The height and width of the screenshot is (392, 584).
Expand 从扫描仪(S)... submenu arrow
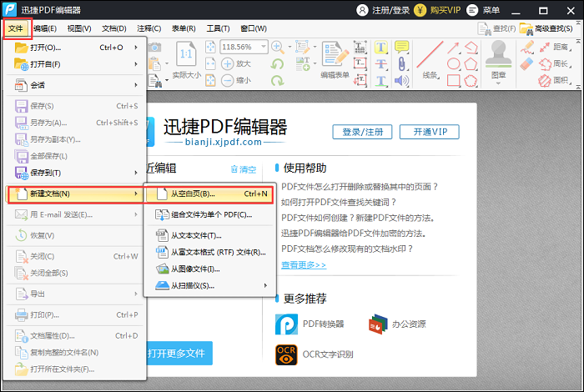[265, 286]
